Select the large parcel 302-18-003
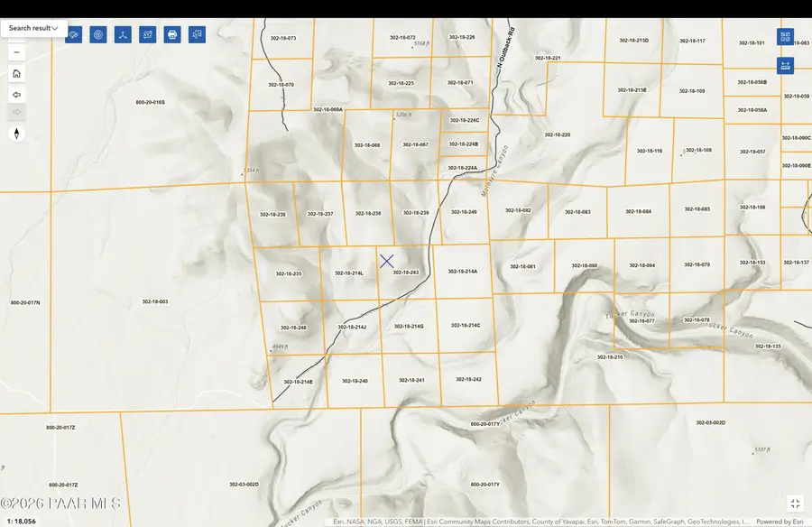This screenshot has width=812, height=527. coord(155,301)
